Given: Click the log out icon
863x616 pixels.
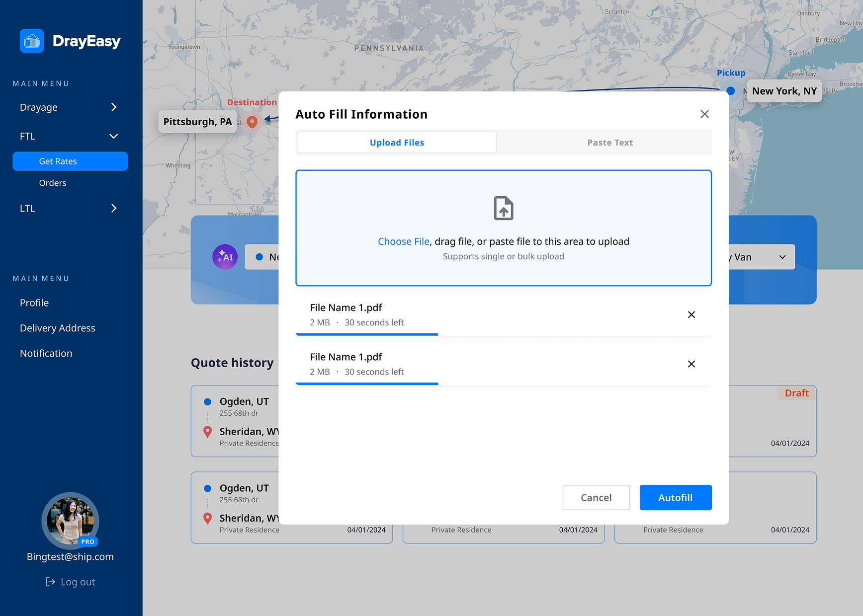Looking at the screenshot, I should [x=51, y=581].
